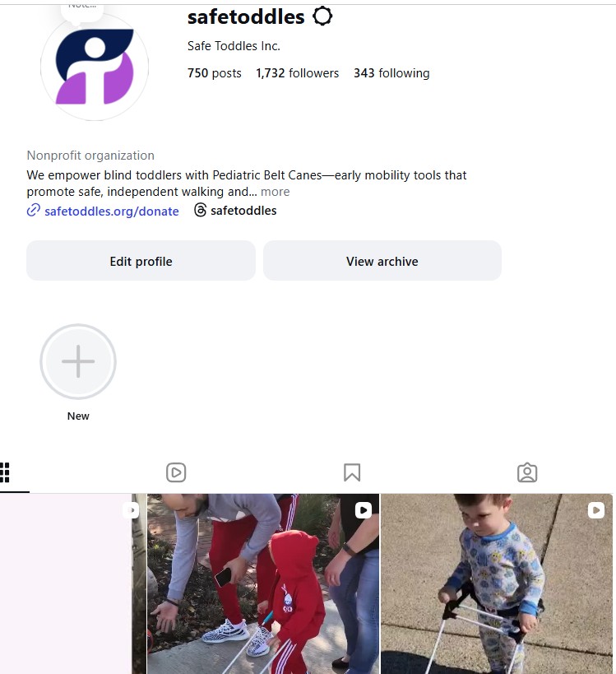The width and height of the screenshot is (616, 674).
Task: Click the reel icon on the pajama toddler video
Action: click(x=595, y=509)
